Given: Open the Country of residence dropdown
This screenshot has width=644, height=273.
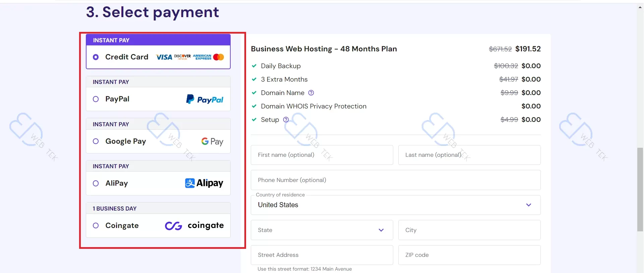Looking at the screenshot, I should point(396,205).
